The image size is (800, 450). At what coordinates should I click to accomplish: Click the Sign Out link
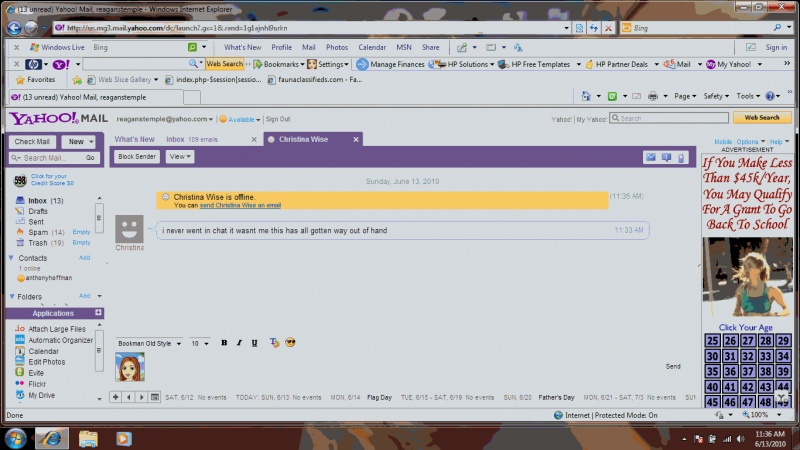coord(278,119)
